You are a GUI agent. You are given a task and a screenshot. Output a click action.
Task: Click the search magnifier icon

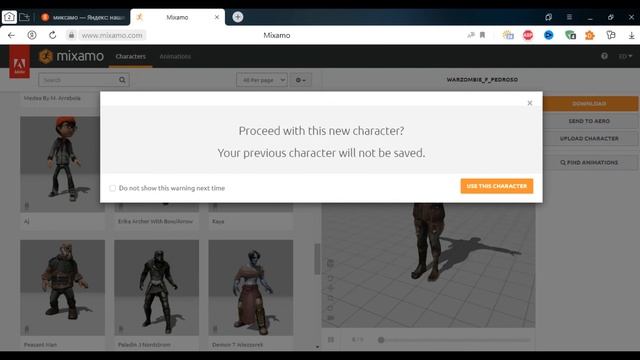click(x=122, y=80)
